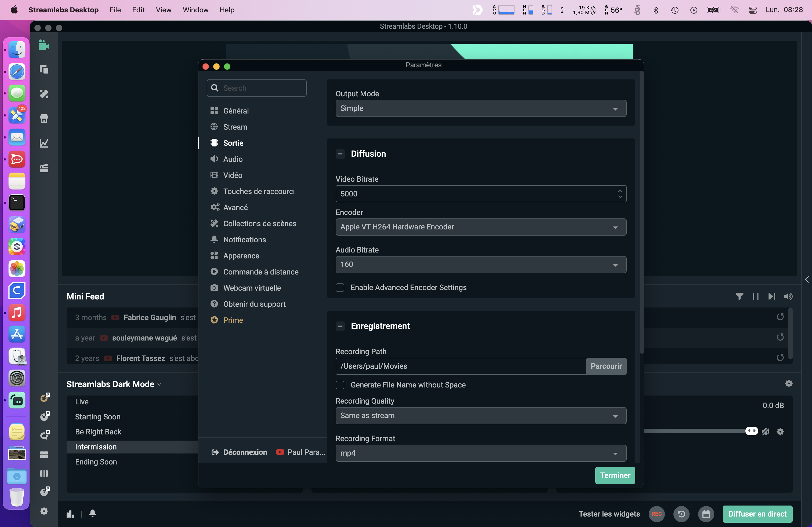
Task: Open the App Store shop icon in sidebar
Action: point(44,119)
